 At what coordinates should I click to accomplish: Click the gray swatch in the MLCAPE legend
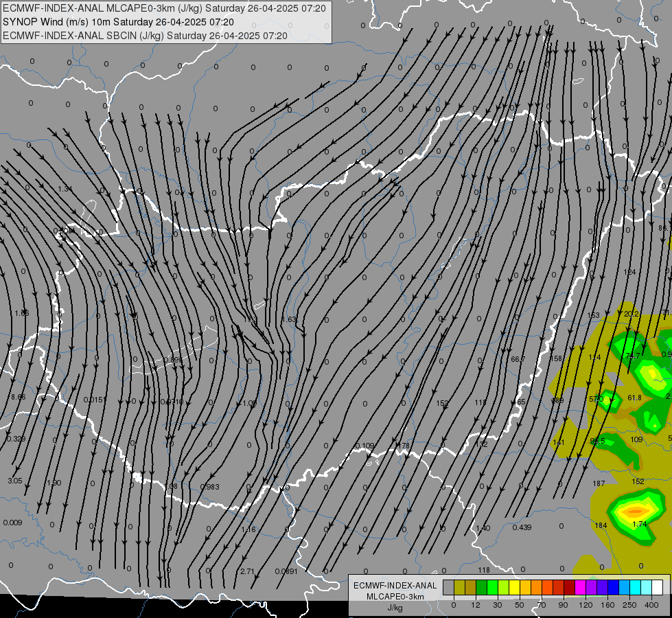(x=448, y=587)
